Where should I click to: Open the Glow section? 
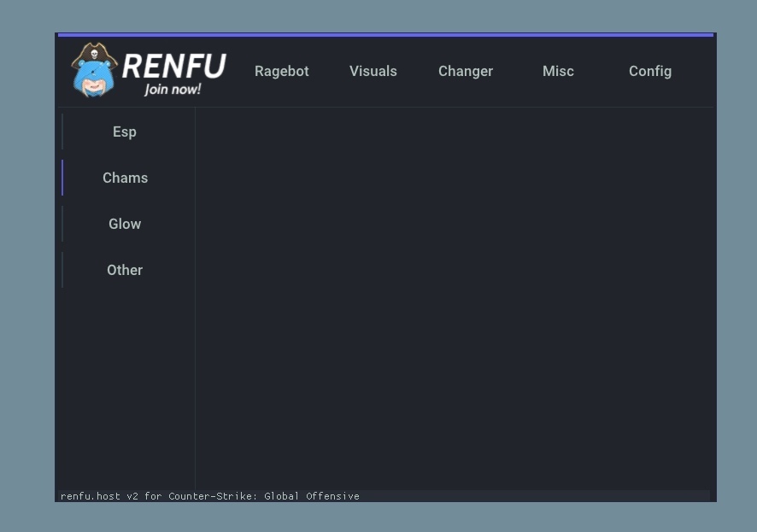click(125, 224)
